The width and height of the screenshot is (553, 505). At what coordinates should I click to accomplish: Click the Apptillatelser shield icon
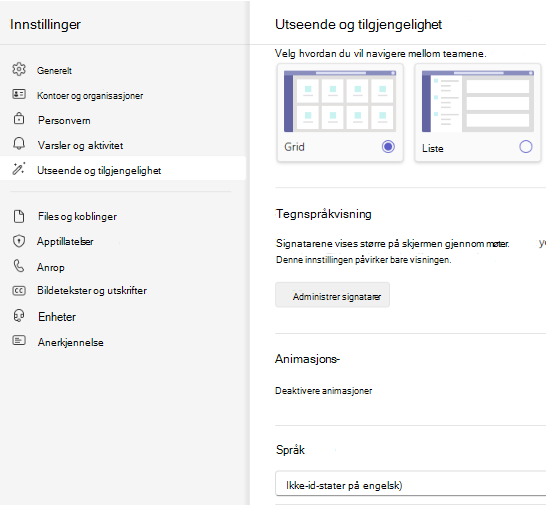(x=19, y=241)
